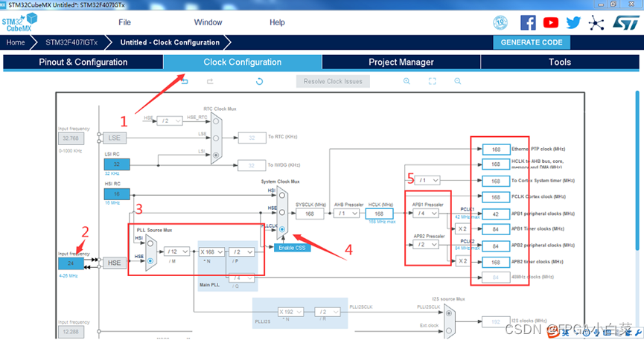
Task: Click the Ethernet PTP clock 168 field
Action: [496, 150]
